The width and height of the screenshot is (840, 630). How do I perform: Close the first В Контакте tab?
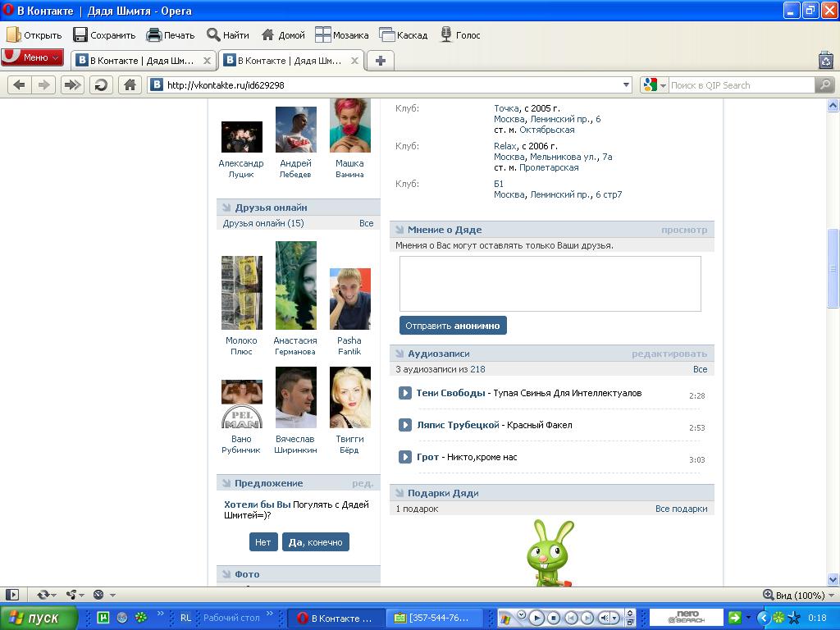coord(207,61)
